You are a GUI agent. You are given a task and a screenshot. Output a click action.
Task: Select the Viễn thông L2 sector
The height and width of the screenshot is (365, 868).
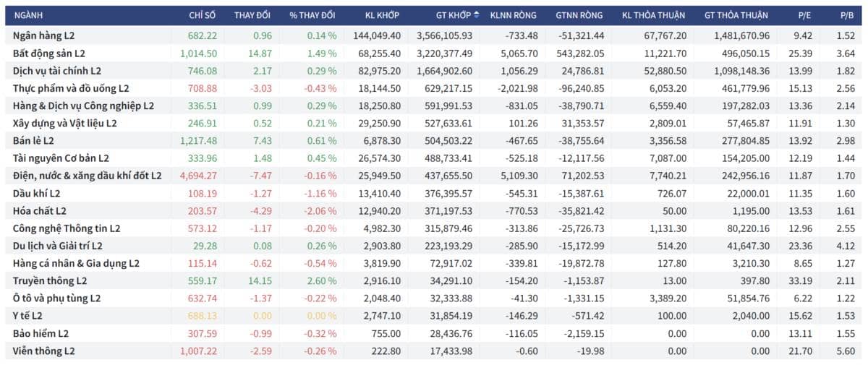click(44, 351)
